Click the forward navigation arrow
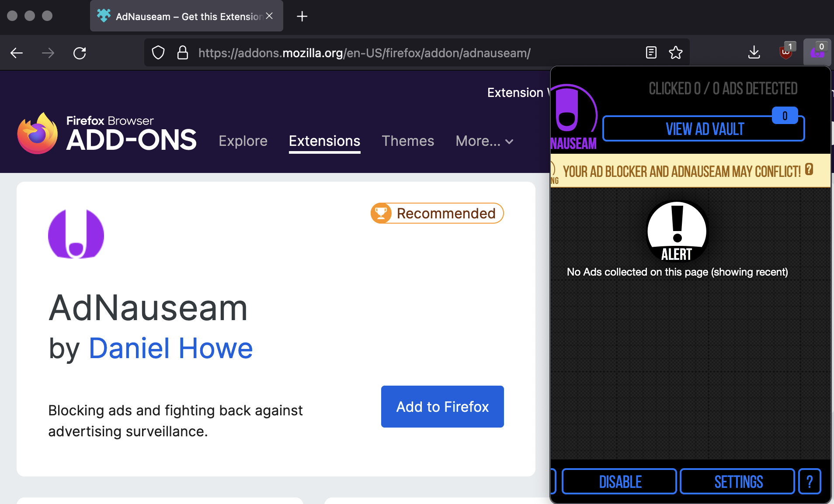 pos(48,53)
